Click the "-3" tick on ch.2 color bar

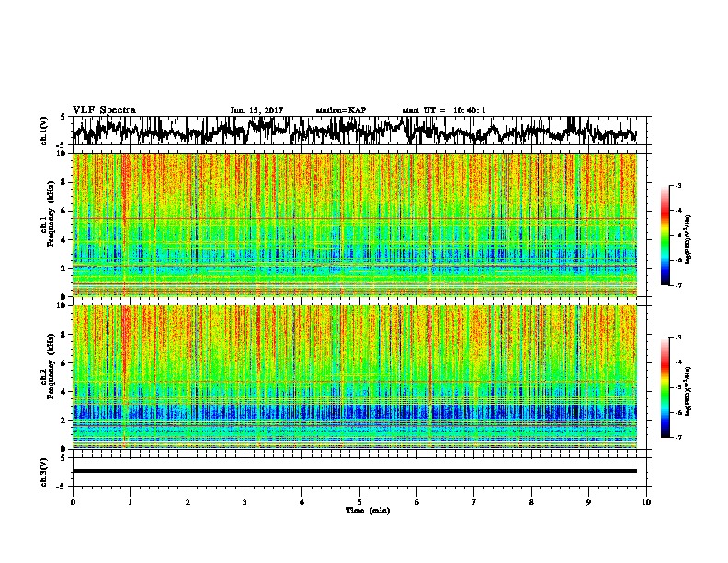tap(678, 338)
